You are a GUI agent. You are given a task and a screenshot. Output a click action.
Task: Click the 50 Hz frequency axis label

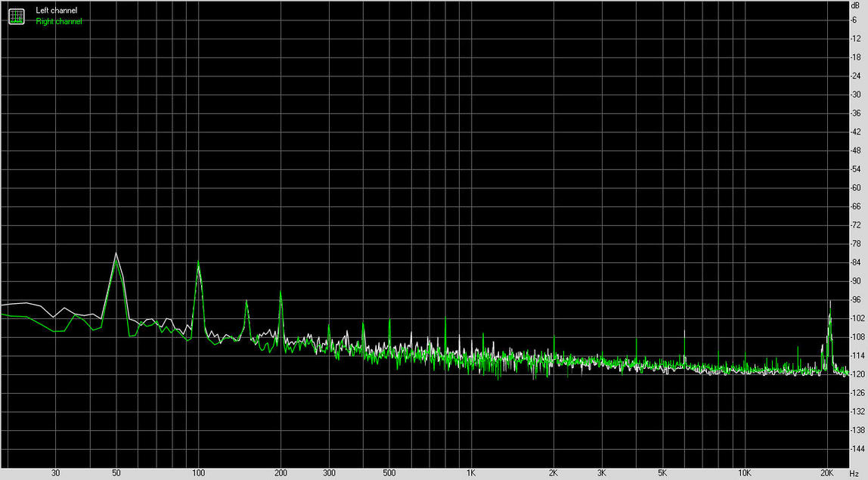pos(116,472)
